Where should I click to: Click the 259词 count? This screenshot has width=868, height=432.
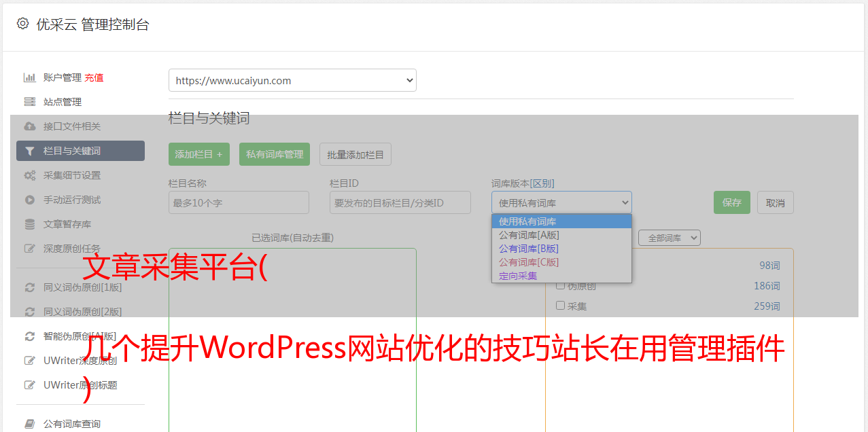tap(767, 306)
